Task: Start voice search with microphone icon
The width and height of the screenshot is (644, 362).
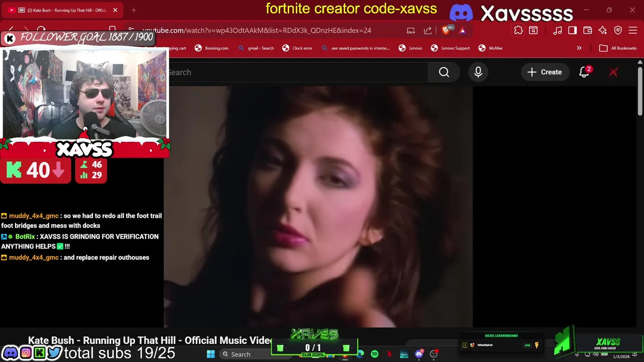Action: click(478, 72)
